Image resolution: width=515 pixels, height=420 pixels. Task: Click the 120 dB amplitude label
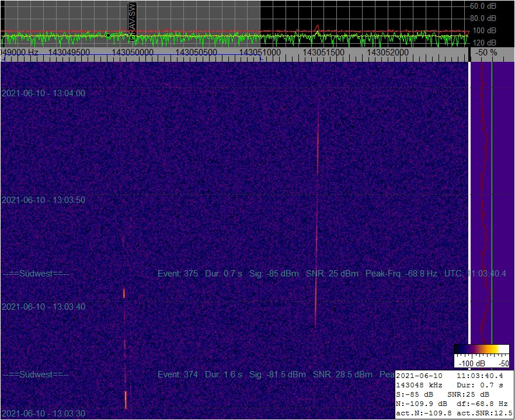[x=485, y=43]
